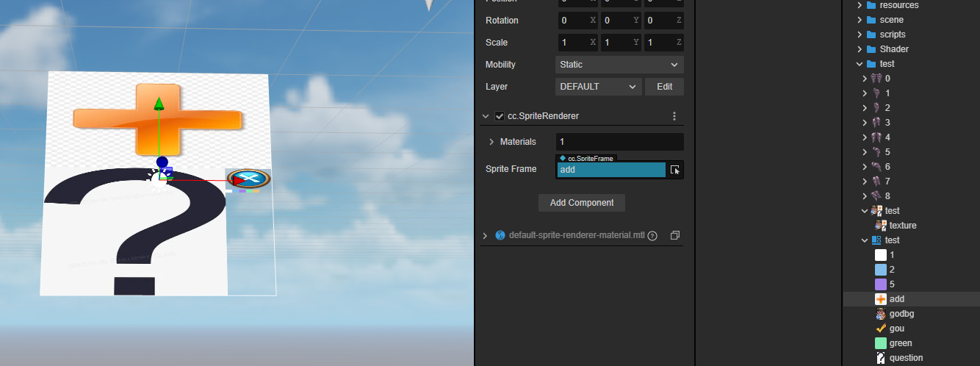Viewport: 980px width, 366px height.
Task: Select the sprite icon of asset 3
Action: click(876, 123)
